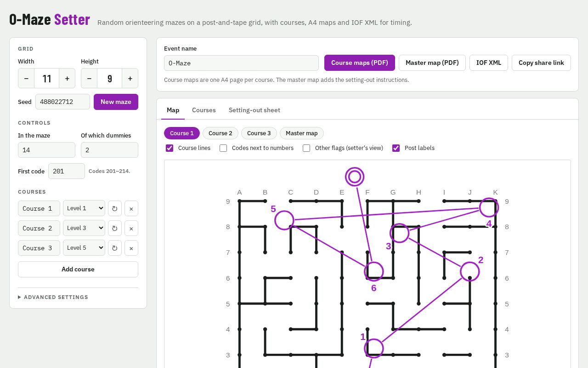This screenshot has width=588, height=368.
Task: Regenerate Course 1 with its refresh icon
Action: point(115,208)
